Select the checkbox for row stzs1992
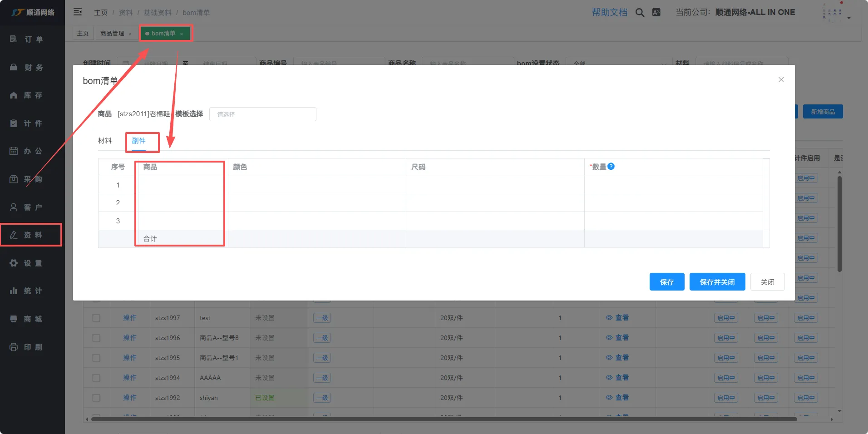Viewport: 868px width, 434px height. 96,398
